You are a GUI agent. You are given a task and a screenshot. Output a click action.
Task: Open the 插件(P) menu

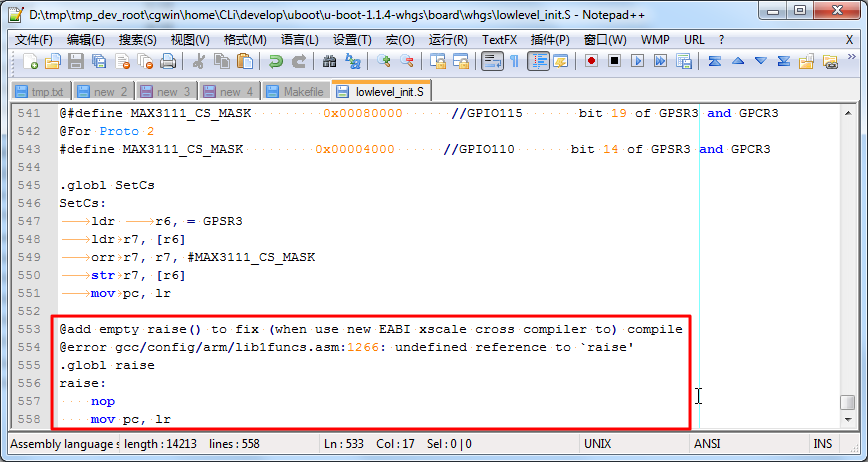point(550,40)
